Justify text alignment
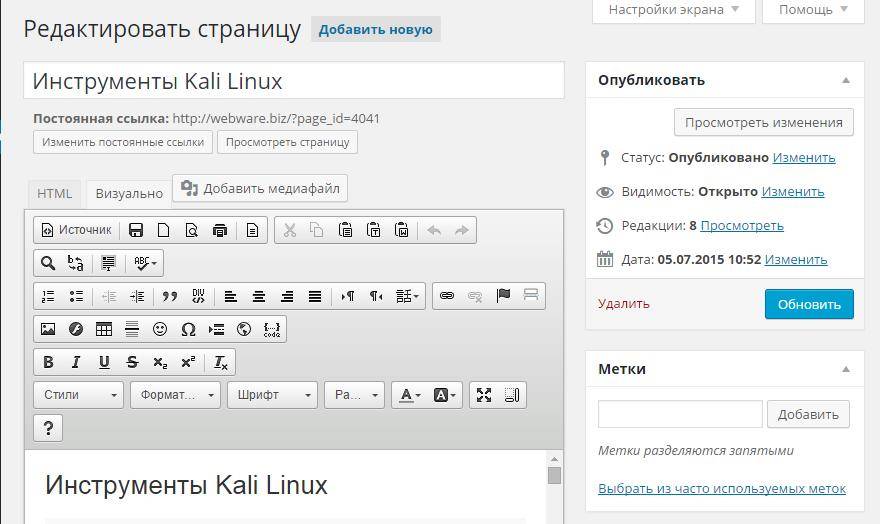 [x=315, y=296]
